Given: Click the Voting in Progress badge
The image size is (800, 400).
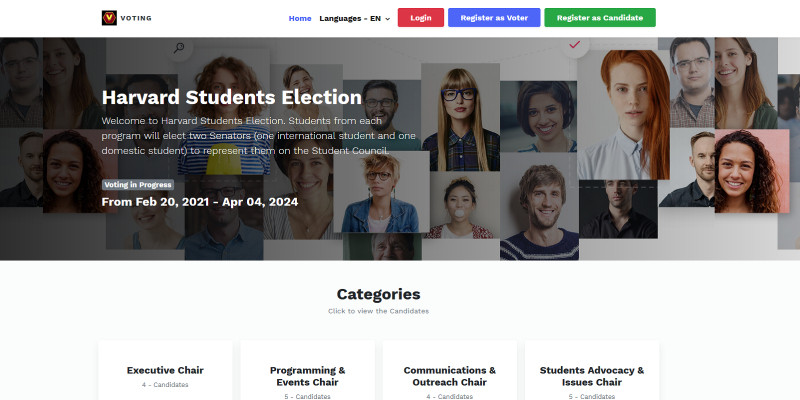Looking at the screenshot, I should [138, 185].
